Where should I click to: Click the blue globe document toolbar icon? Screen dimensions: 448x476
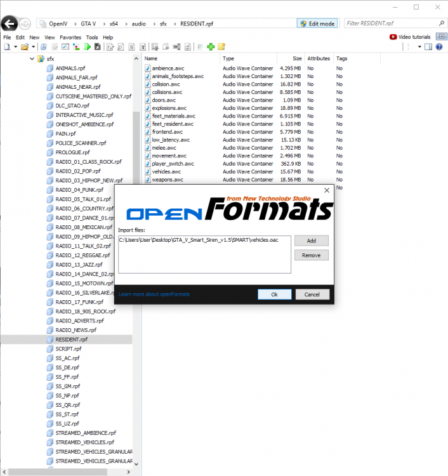[44, 47]
